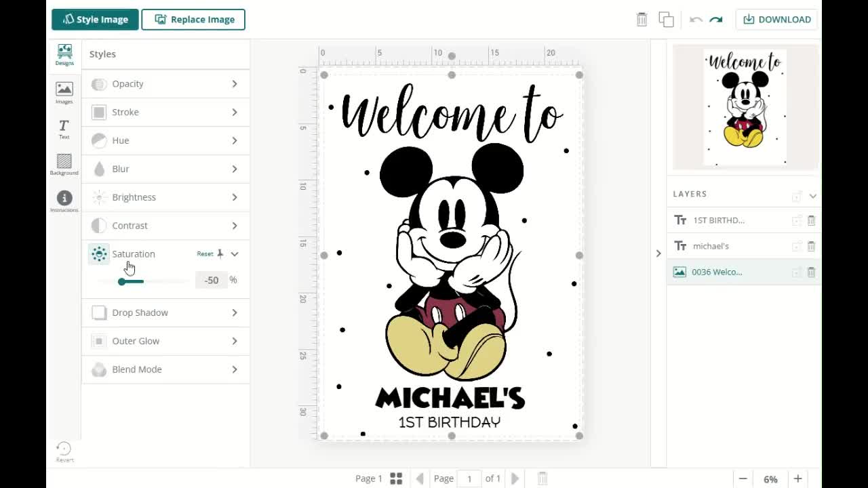Click the 1ST BIRTHDAY text on canvas
868x488 pixels.
tap(450, 422)
